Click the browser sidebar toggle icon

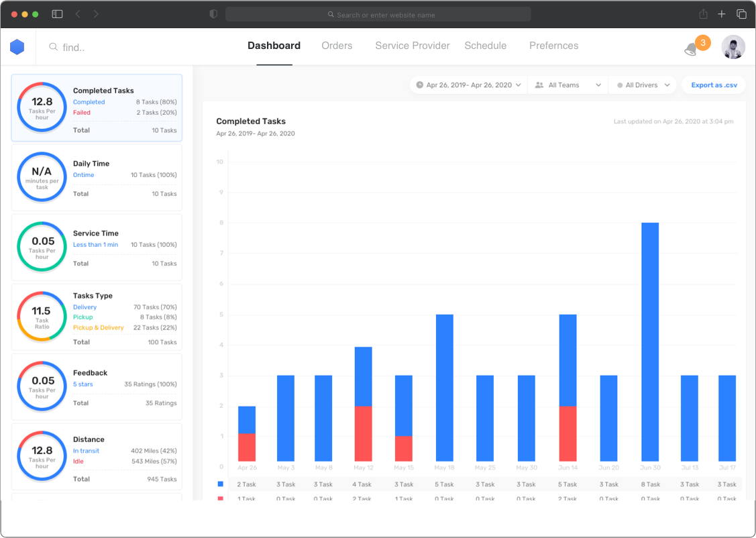(x=57, y=14)
